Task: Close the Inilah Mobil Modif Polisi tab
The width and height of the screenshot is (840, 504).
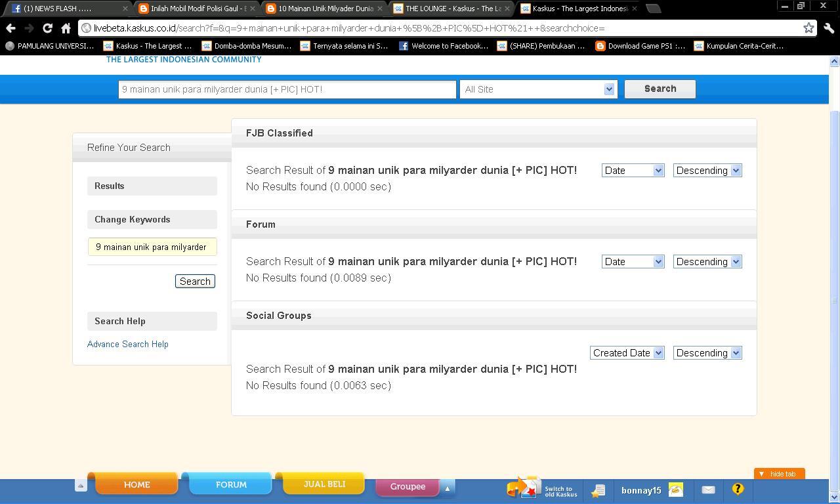Action: 253,9
